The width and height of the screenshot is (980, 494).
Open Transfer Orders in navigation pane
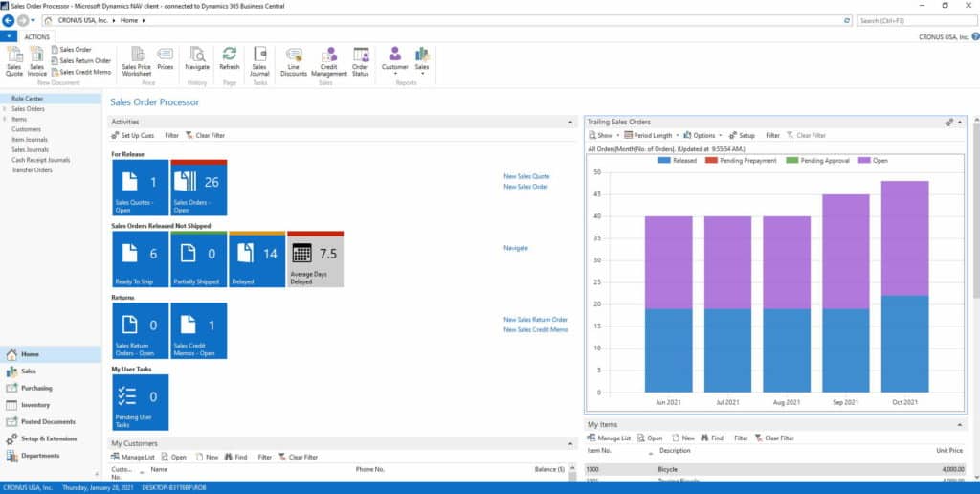pyautogui.click(x=32, y=170)
